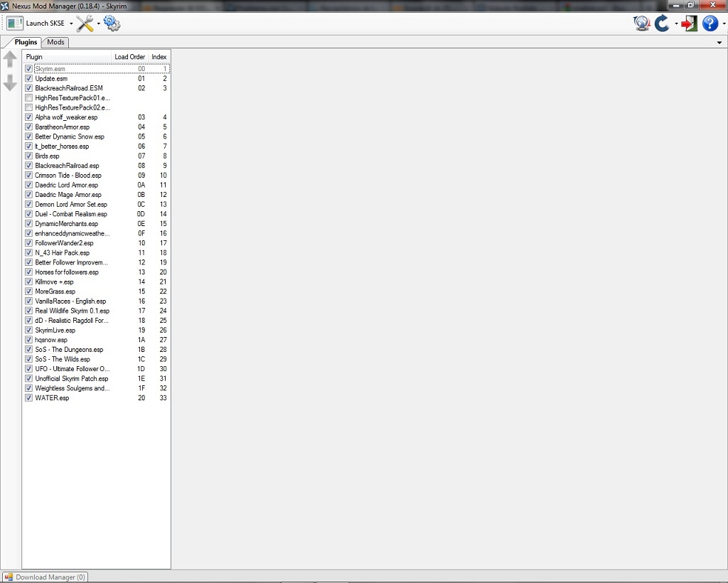Enable the HighResTexturePack02 checkbox

coord(28,107)
